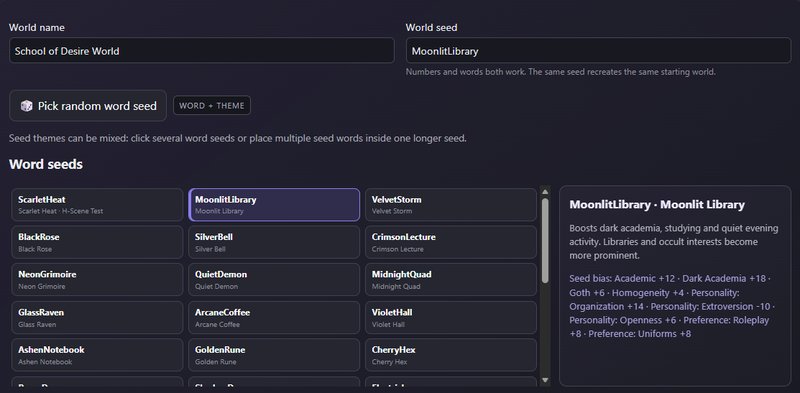Click the seed list scroll up arrow
The height and width of the screenshot is (393, 800).
pyautogui.click(x=545, y=192)
